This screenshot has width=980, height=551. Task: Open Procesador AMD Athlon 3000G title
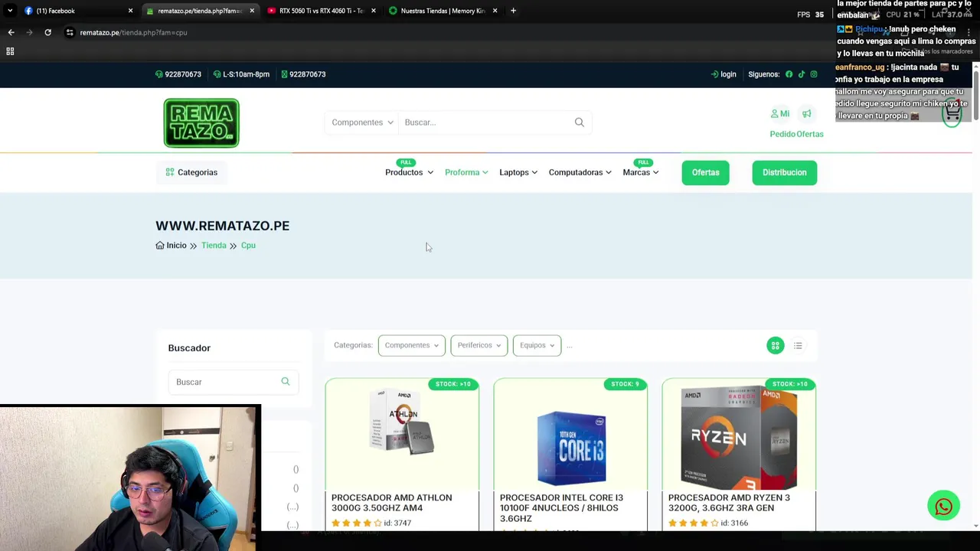coord(391,503)
